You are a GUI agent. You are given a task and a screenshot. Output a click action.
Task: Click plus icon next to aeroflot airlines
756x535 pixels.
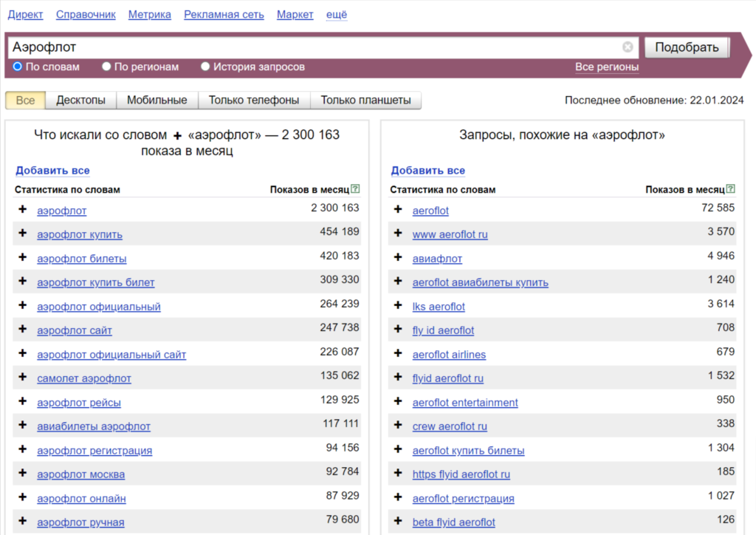point(398,353)
